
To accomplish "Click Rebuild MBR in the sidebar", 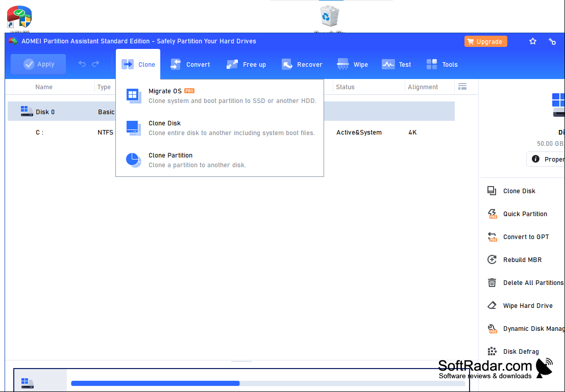I will point(523,260).
